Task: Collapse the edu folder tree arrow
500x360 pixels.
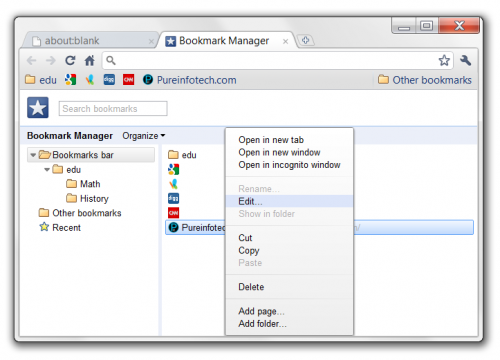Action: click(x=47, y=170)
